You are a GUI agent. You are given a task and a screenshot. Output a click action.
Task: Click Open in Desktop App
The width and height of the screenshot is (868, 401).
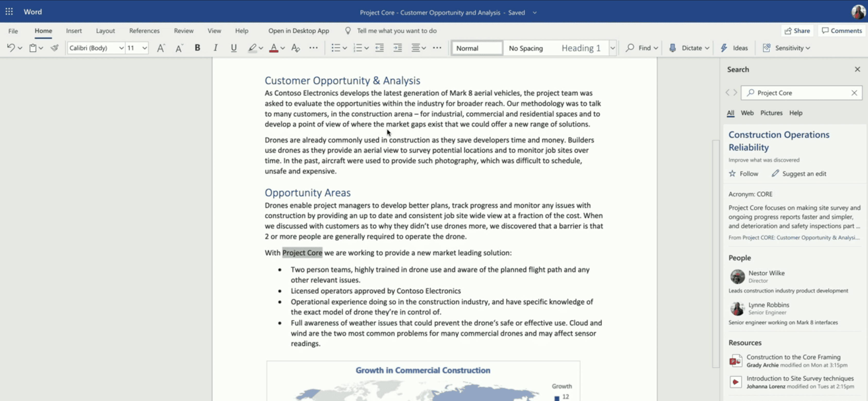(x=299, y=31)
